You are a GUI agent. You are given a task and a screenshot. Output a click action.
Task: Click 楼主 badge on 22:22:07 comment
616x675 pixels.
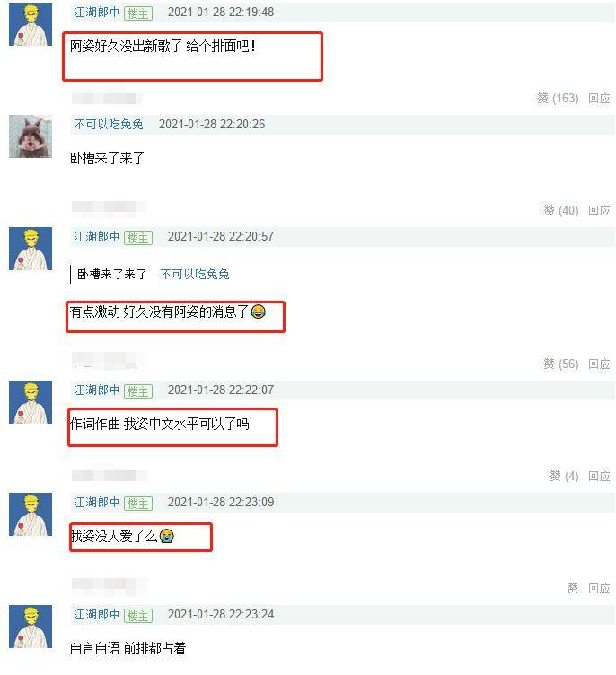pyautogui.click(x=138, y=391)
